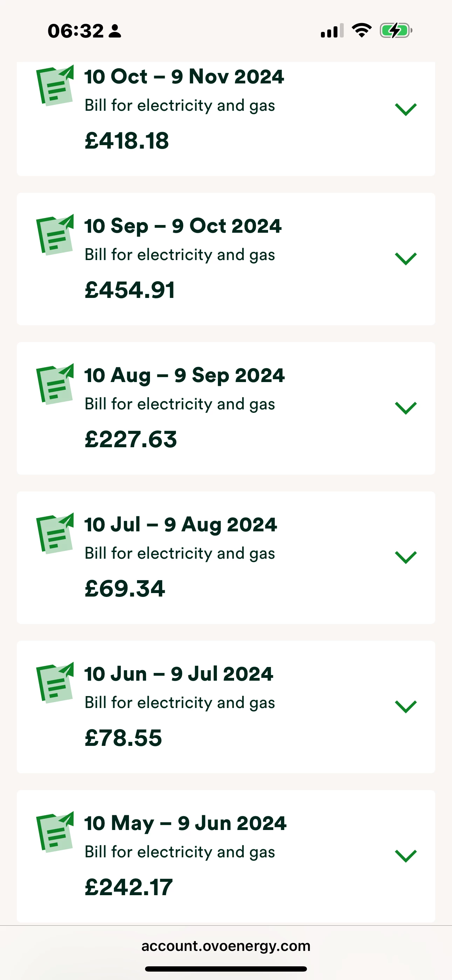
Task: Select the 10 Aug – 9 Sep 2024 heading
Action: (185, 375)
